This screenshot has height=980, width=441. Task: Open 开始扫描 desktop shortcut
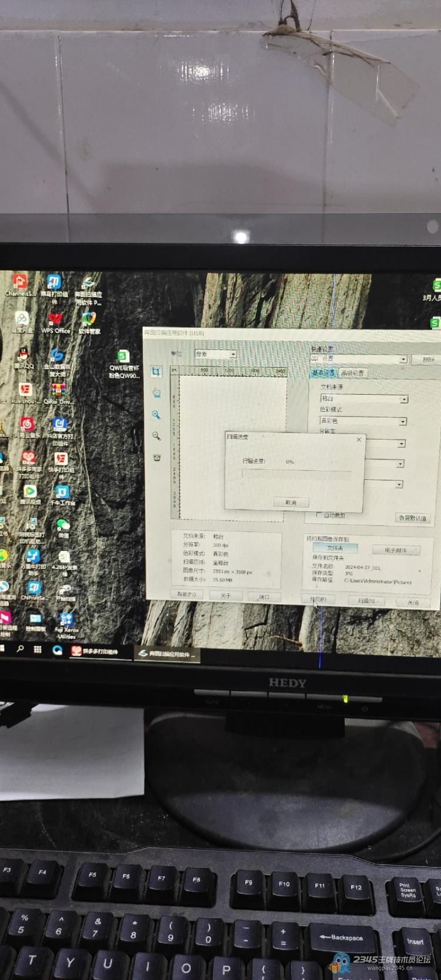coord(65,592)
